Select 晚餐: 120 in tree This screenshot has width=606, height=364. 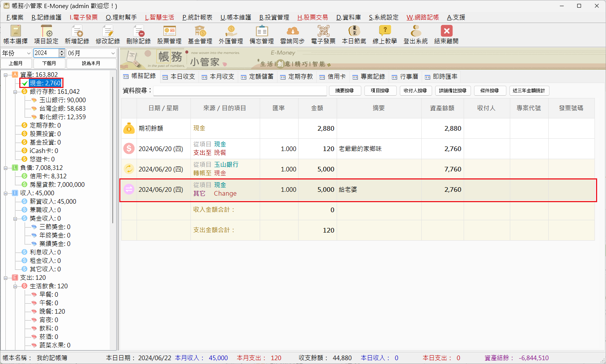(x=52, y=311)
